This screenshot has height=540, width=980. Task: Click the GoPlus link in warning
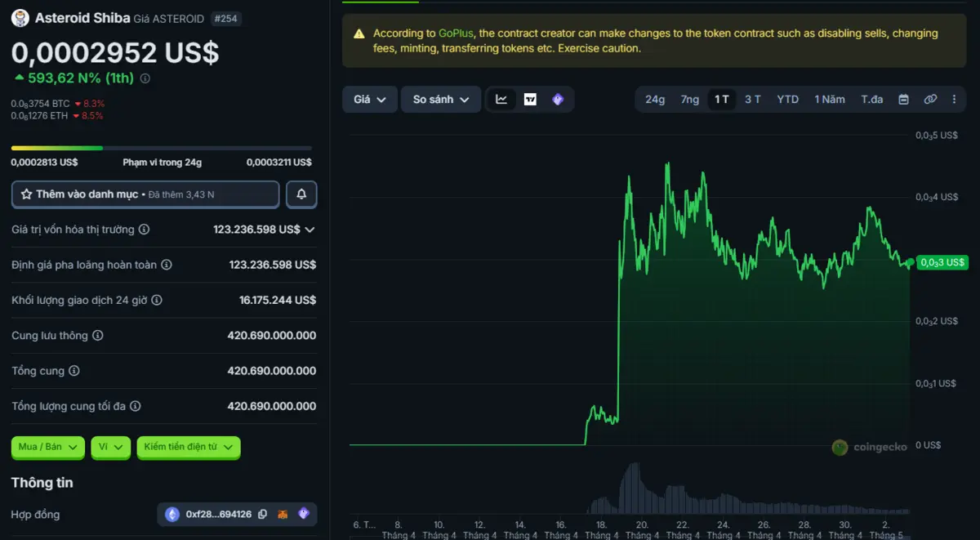click(456, 33)
